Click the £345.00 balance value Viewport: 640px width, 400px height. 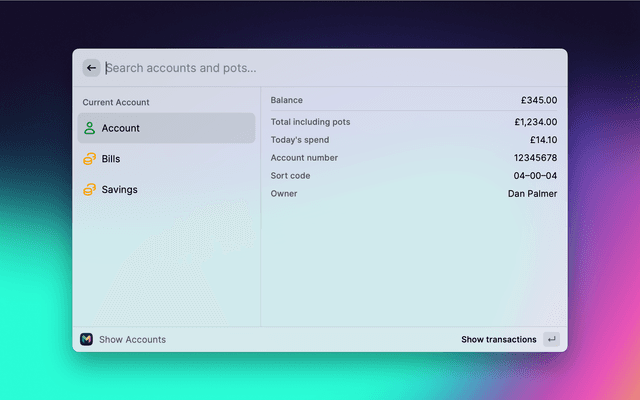click(x=539, y=100)
